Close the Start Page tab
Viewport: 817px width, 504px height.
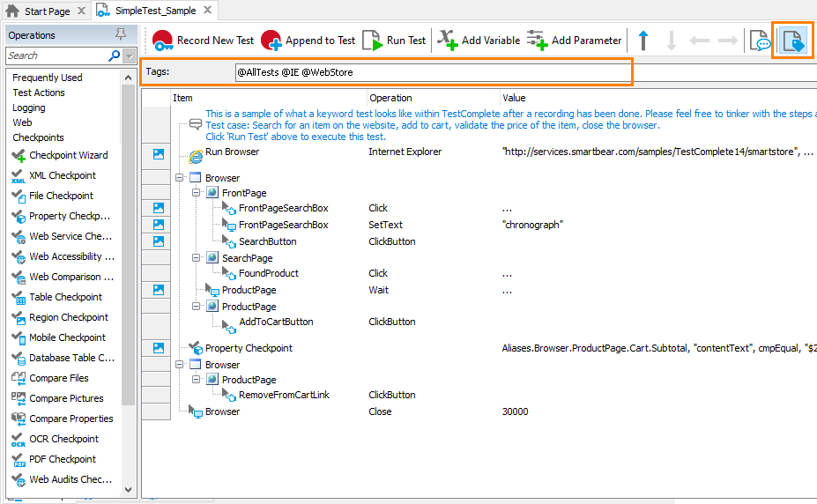81,11
